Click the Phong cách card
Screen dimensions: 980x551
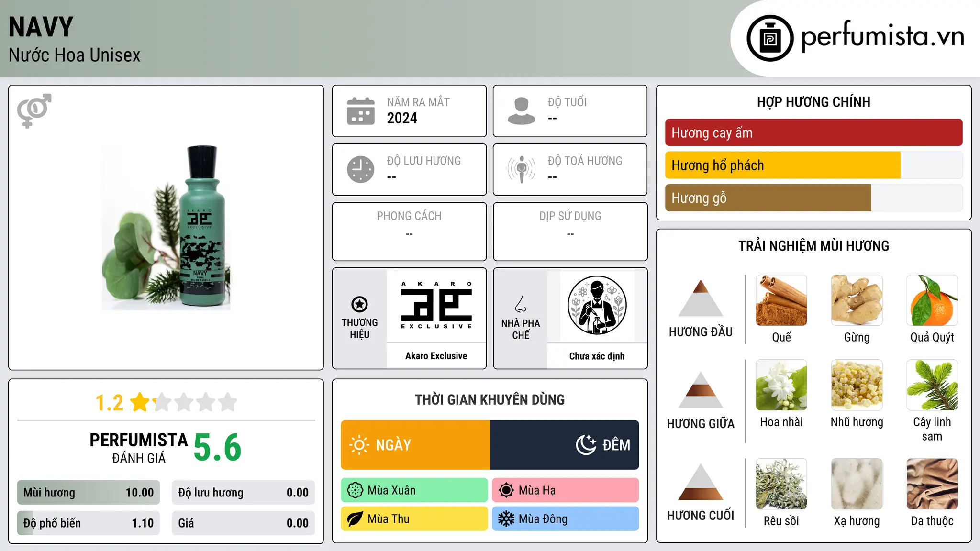[x=409, y=231]
